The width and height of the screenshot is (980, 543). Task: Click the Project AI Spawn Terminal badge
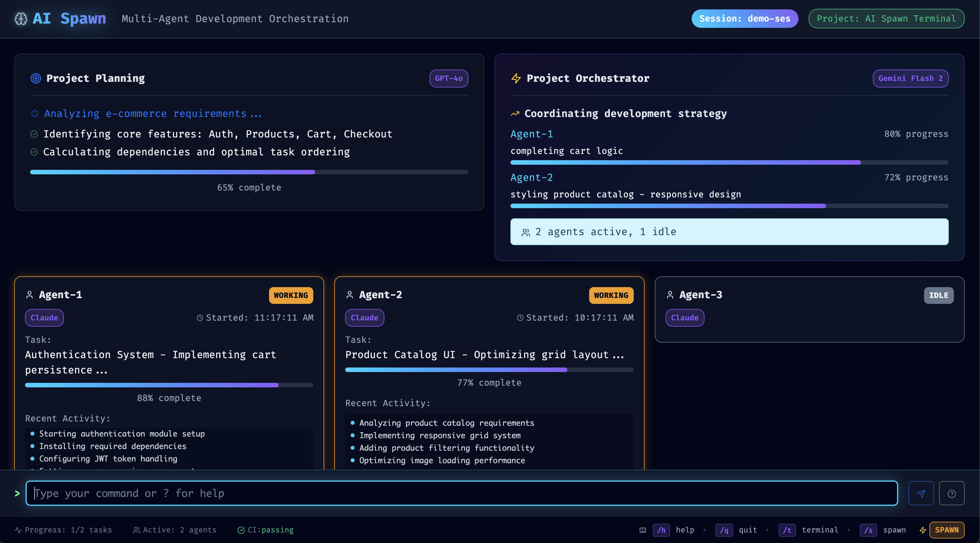[886, 19]
